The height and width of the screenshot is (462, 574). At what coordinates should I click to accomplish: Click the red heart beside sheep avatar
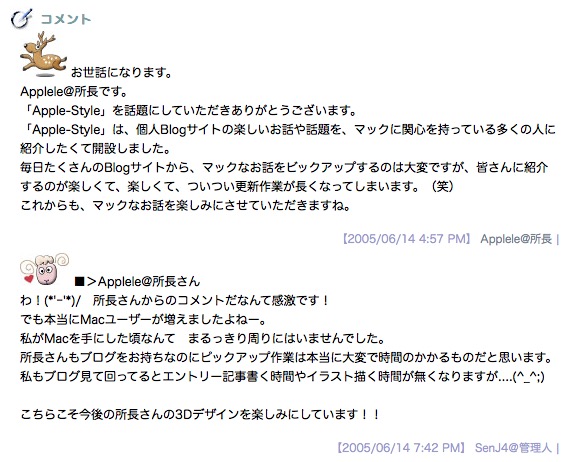point(28,279)
